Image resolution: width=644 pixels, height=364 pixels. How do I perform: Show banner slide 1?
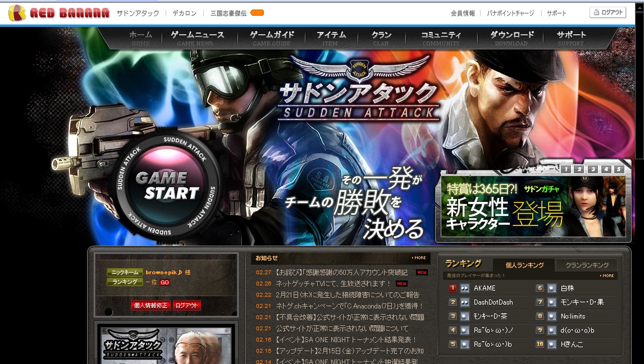(565, 169)
